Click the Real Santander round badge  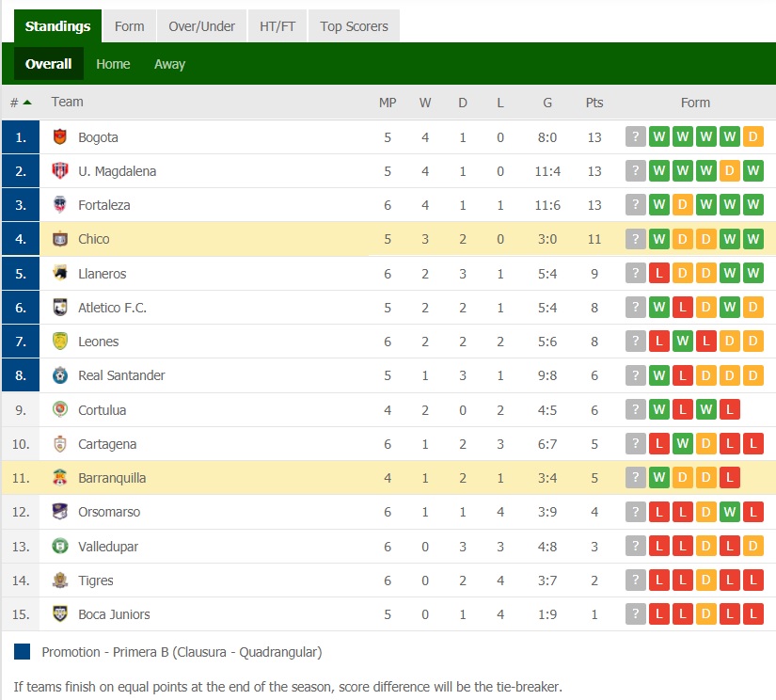[x=60, y=375]
